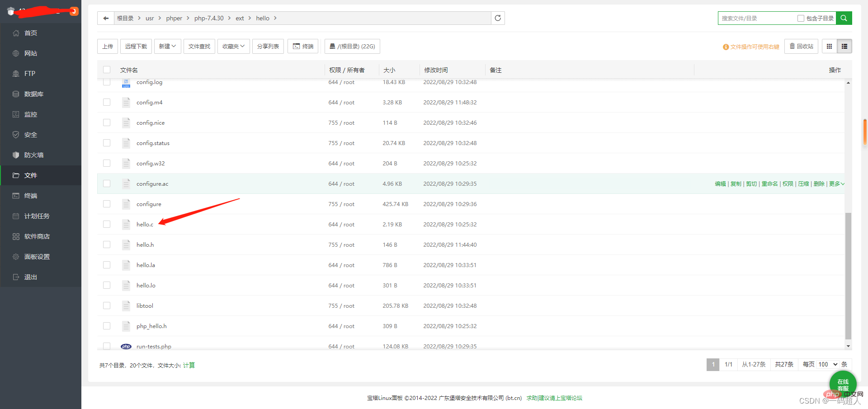Click the configure.ac file icon
Viewport: 868px width, 409px height.
point(126,183)
